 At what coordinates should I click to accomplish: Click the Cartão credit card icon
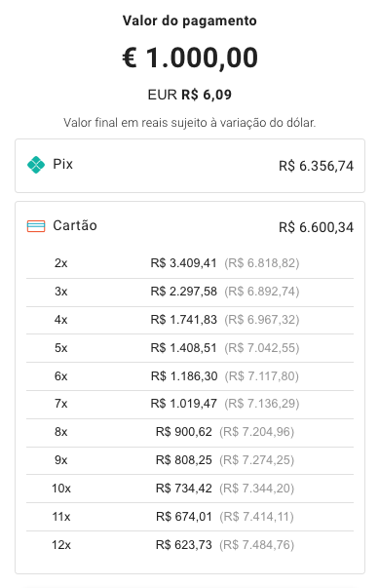[36, 226]
